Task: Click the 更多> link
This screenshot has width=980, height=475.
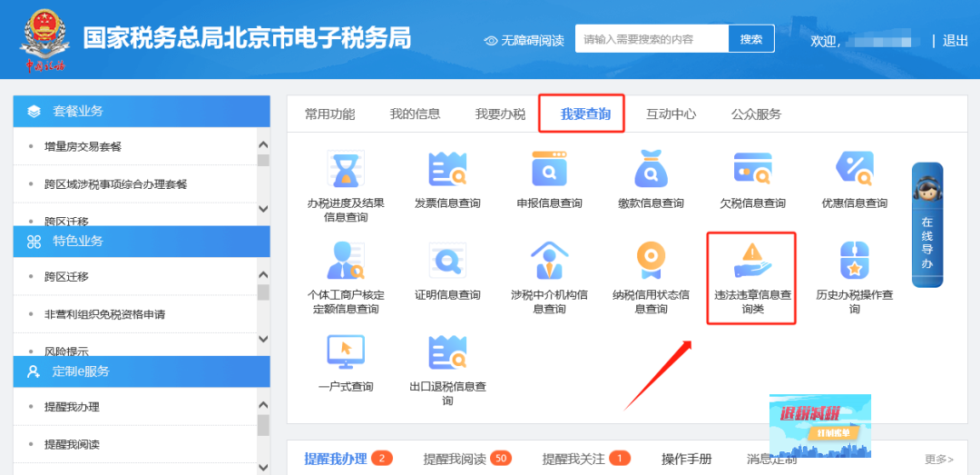Action: tap(939, 460)
